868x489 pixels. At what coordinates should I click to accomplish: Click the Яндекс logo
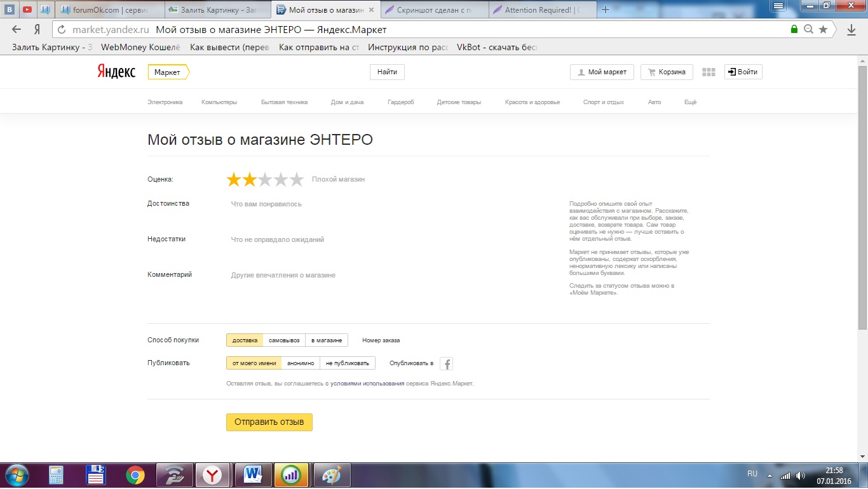click(116, 72)
